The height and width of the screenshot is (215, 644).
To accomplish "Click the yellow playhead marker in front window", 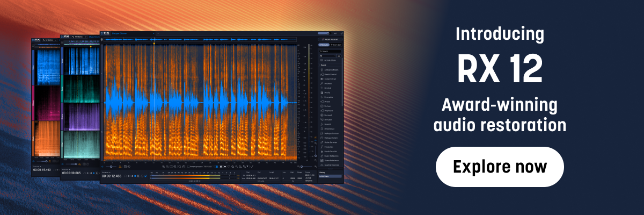I will [154, 44].
